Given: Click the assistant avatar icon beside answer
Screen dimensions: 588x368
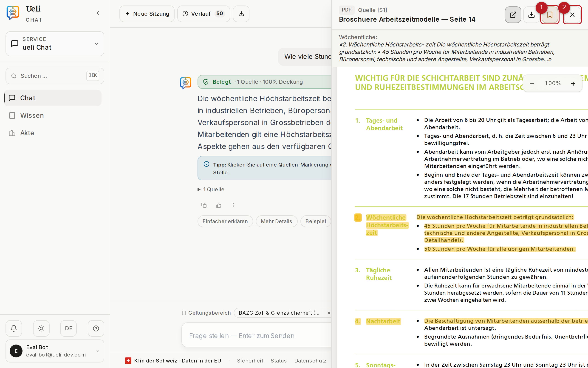Looking at the screenshot, I should coord(186,83).
